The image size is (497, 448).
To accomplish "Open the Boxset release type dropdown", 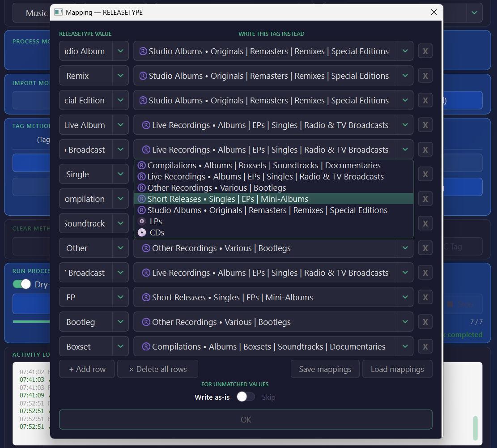I will 120,346.
